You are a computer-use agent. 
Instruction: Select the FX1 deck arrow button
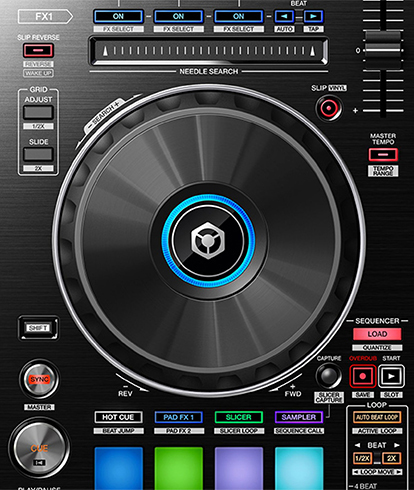coord(45,17)
